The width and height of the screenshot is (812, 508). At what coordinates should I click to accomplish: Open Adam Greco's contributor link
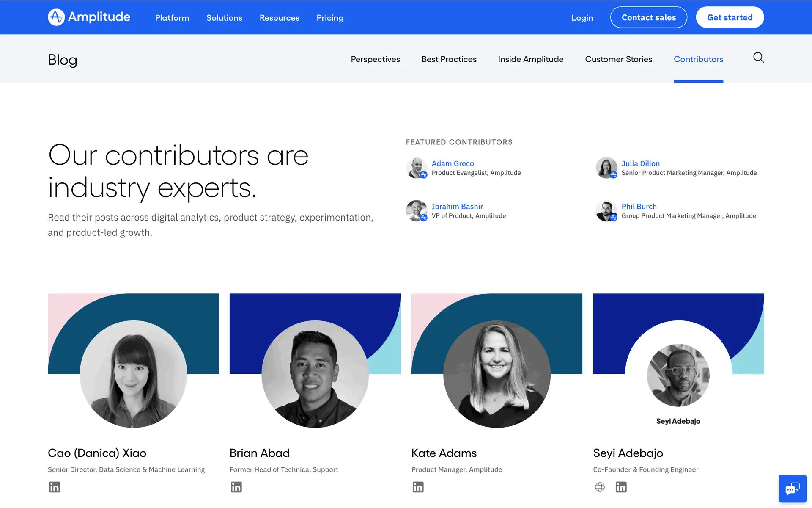click(453, 163)
